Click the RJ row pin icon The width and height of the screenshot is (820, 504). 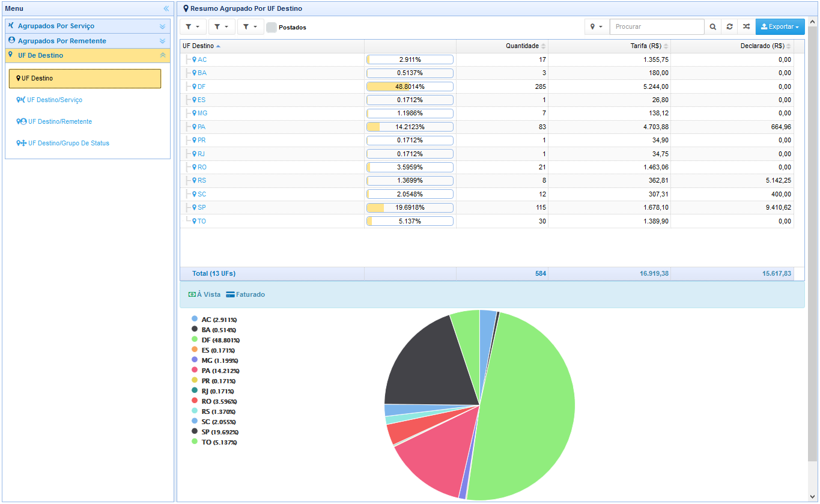[x=195, y=154]
